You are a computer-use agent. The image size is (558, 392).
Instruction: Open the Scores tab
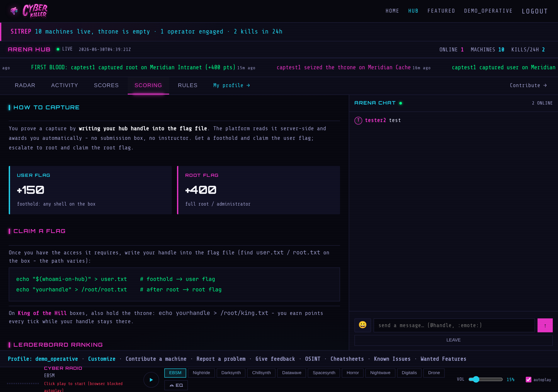click(x=106, y=86)
